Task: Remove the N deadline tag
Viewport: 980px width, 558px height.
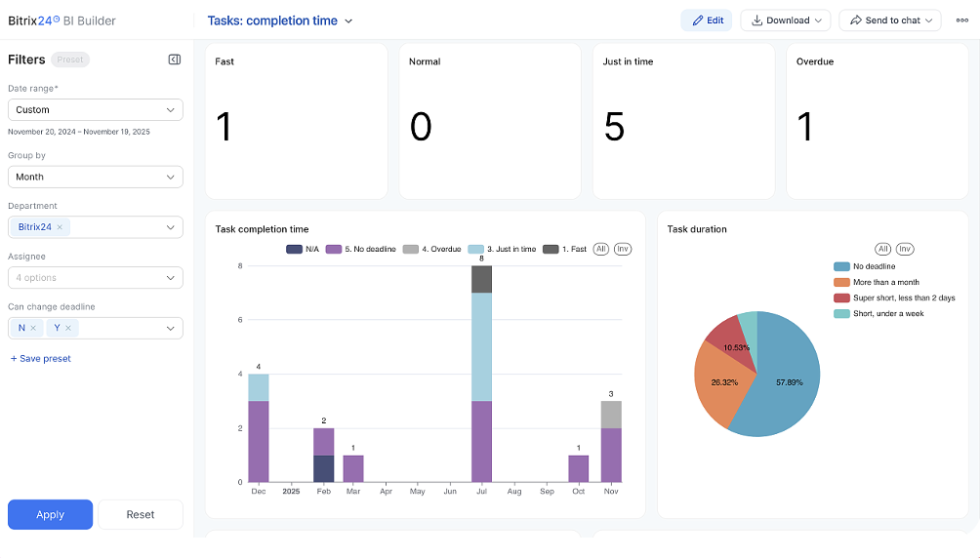Action: click(32, 328)
